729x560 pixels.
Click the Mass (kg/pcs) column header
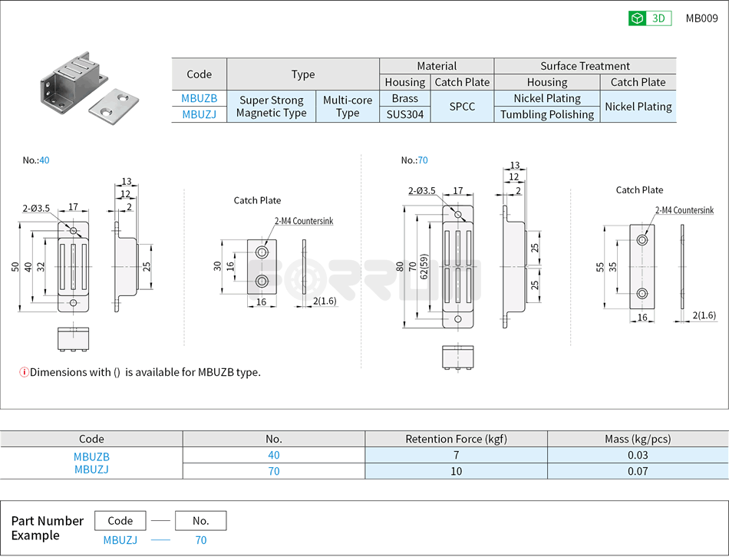(638, 439)
